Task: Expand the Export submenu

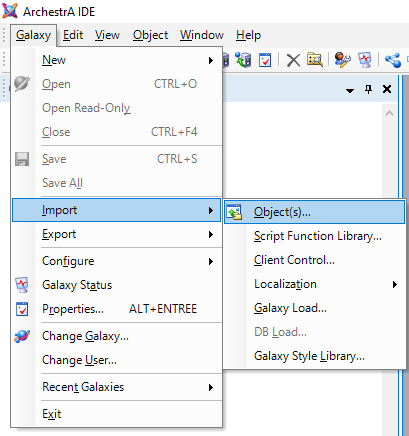Action: [116, 234]
